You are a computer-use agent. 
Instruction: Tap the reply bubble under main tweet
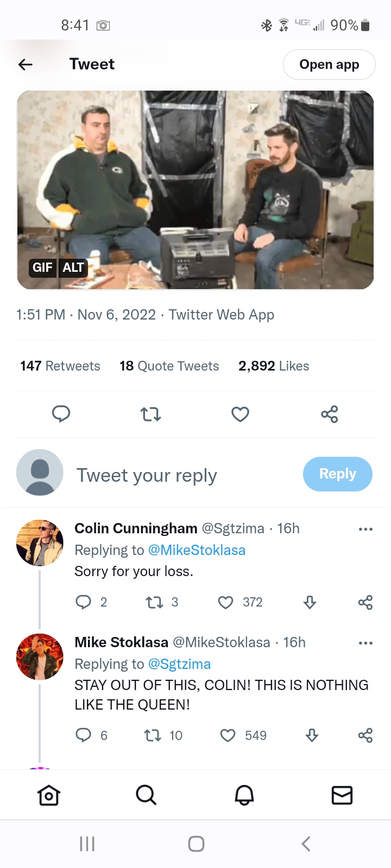tap(61, 414)
